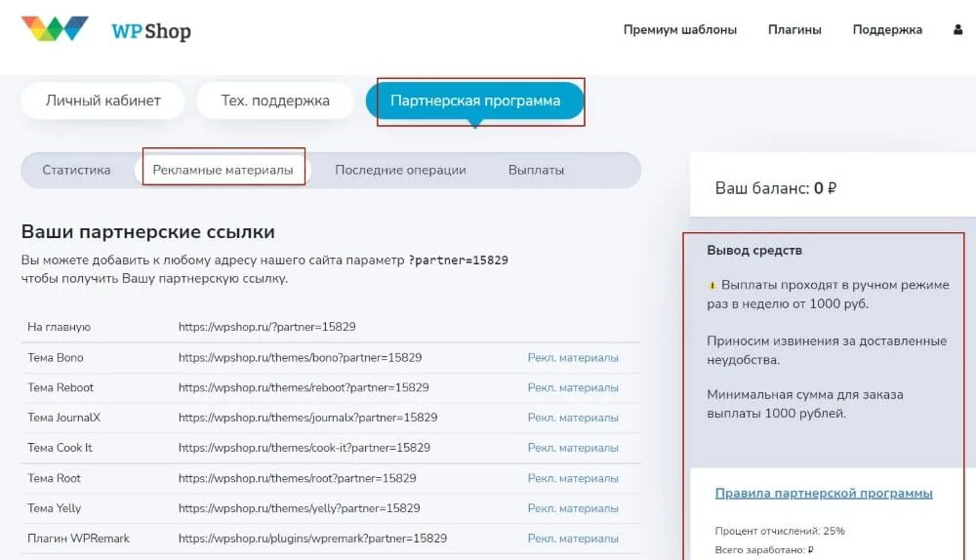Click the WP Shop site title
976x560 pixels.
click(151, 30)
